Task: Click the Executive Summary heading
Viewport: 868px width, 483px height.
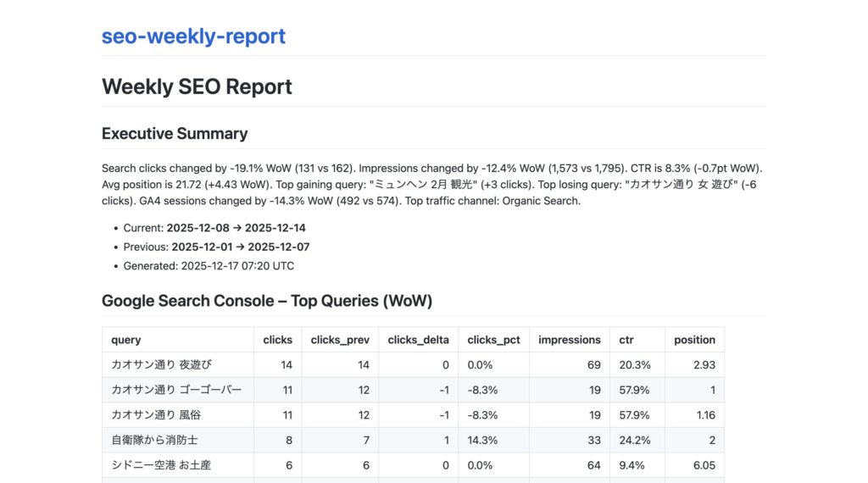Action: [175, 134]
